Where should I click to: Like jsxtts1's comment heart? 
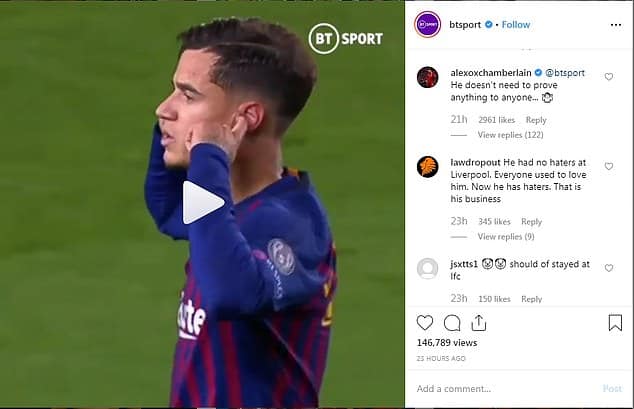coord(609,268)
